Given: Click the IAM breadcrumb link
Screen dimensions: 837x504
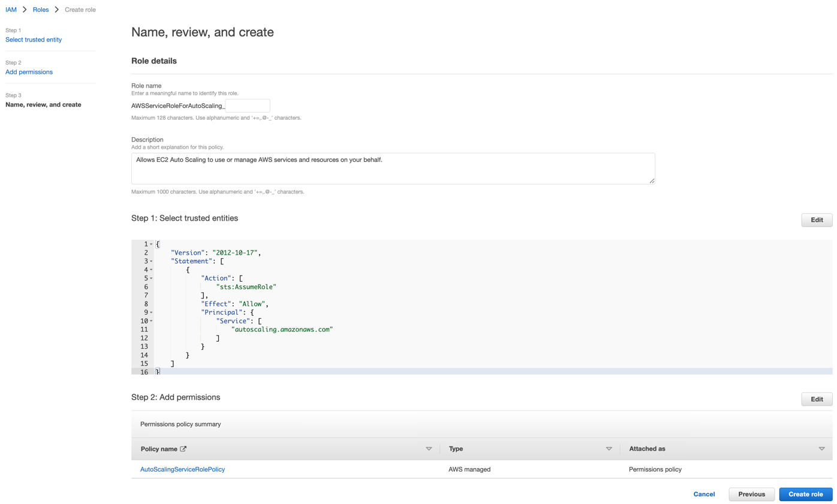Looking at the screenshot, I should coord(11,10).
